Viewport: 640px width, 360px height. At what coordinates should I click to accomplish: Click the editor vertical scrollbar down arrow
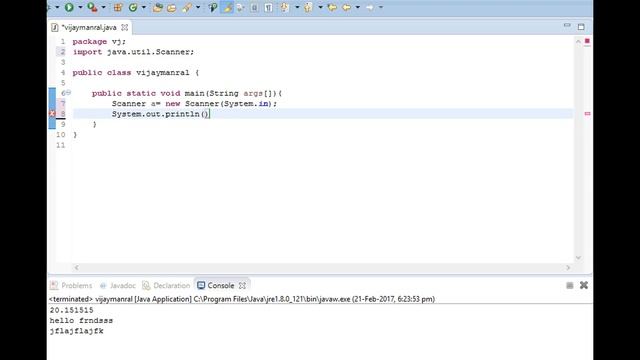578,258
